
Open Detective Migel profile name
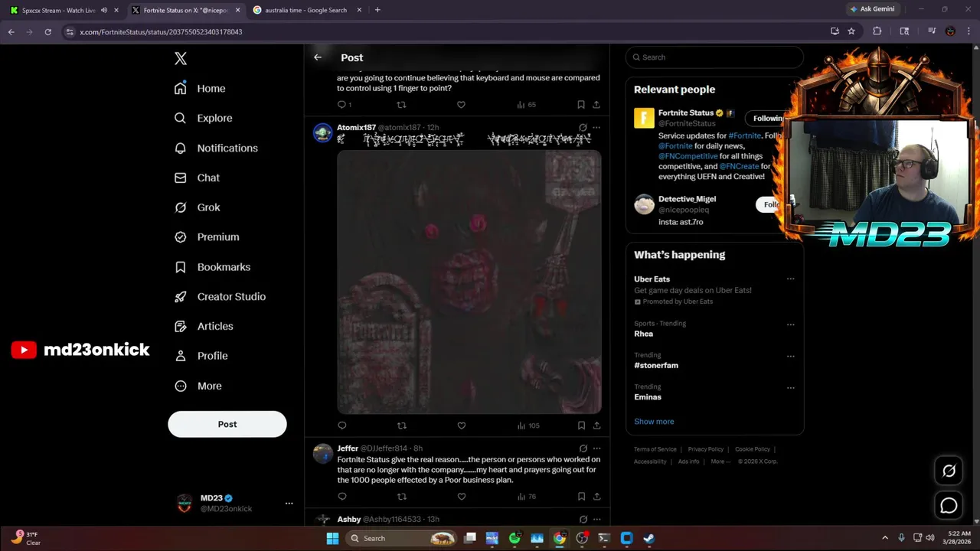point(687,199)
